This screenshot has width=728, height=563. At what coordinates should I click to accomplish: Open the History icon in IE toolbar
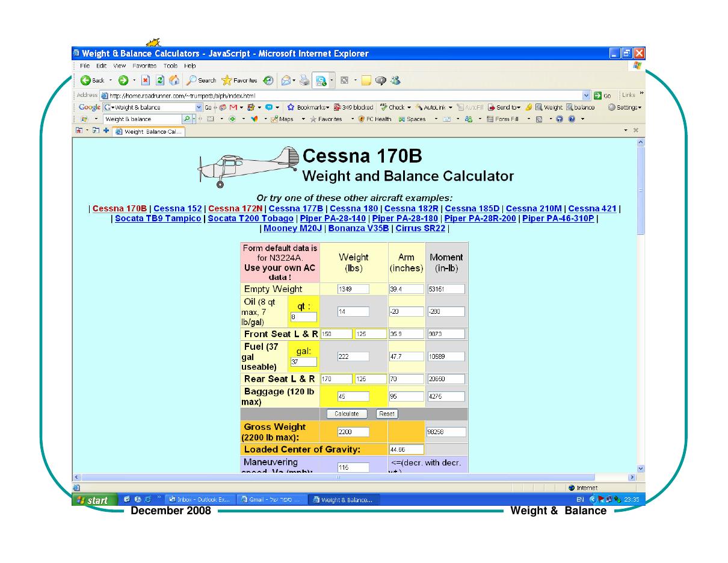tap(268, 81)
